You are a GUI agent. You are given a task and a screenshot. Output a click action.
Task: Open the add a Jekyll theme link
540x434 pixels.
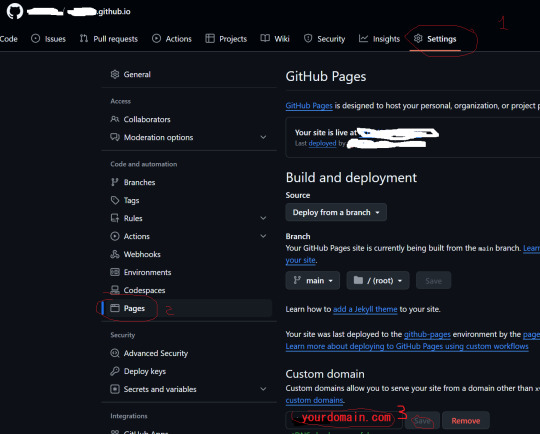tap(365, 309)
